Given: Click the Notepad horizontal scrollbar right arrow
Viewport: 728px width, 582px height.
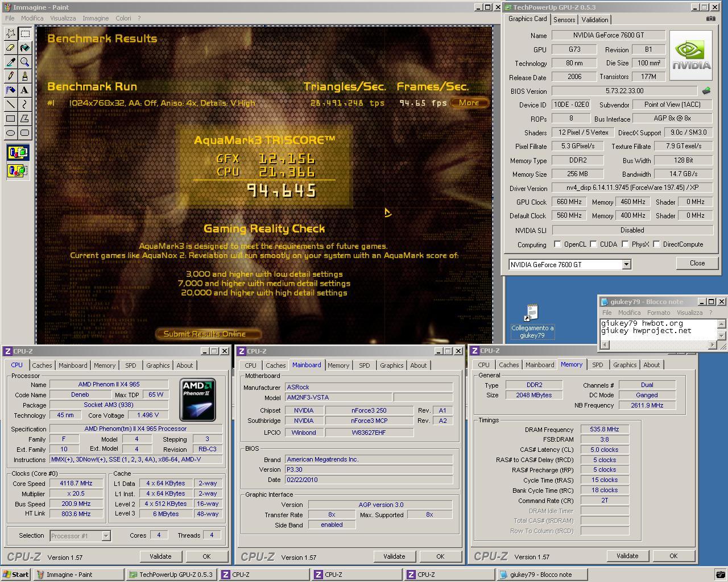Looking at the screenshot, I should click(713, 345).
